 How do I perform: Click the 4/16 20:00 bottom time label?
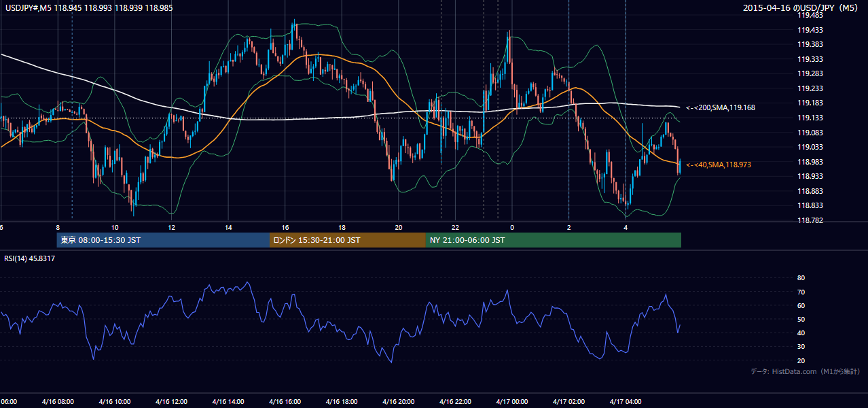399,401
